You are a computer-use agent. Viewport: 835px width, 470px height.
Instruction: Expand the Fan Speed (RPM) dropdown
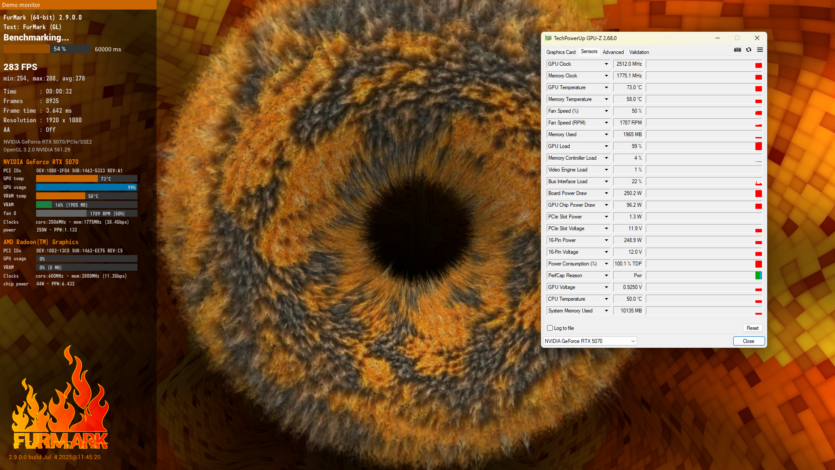606,123
